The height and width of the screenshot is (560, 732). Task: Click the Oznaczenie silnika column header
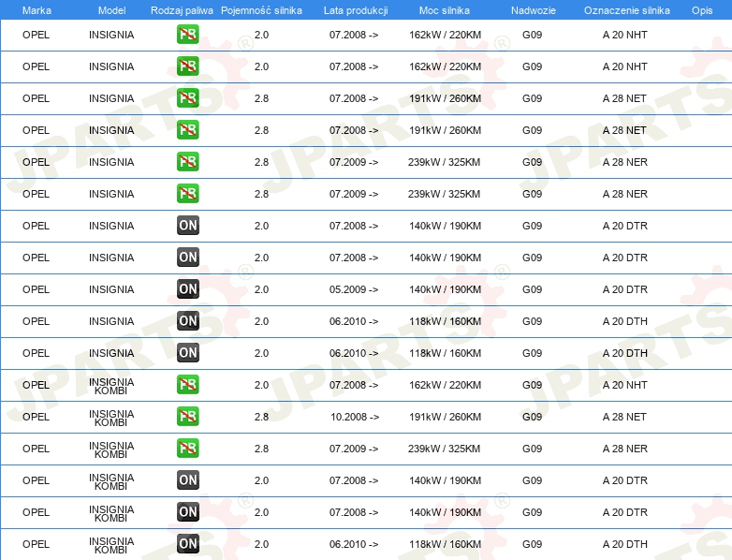pyautogui.click(x=627, y=10)
